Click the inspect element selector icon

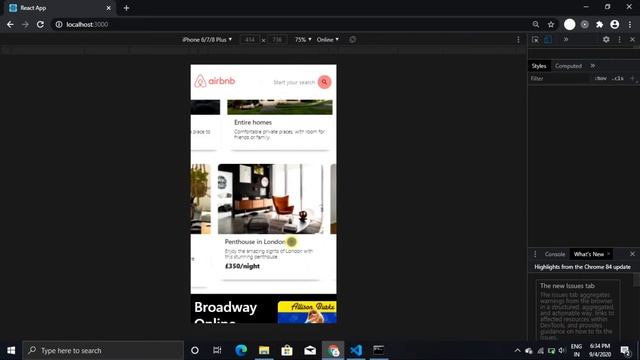click(x=535, y=40)
